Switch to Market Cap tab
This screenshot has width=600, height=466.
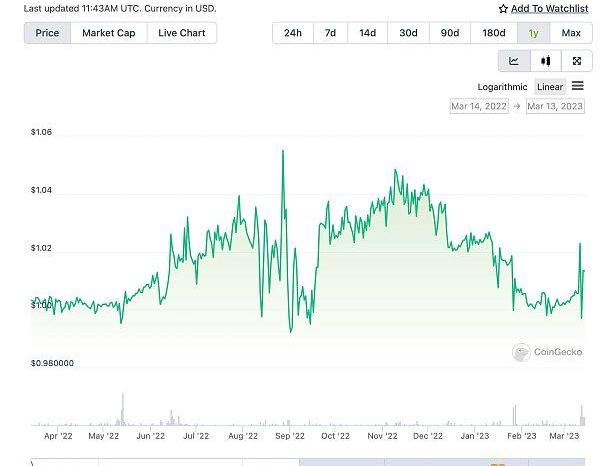point(108,33)
